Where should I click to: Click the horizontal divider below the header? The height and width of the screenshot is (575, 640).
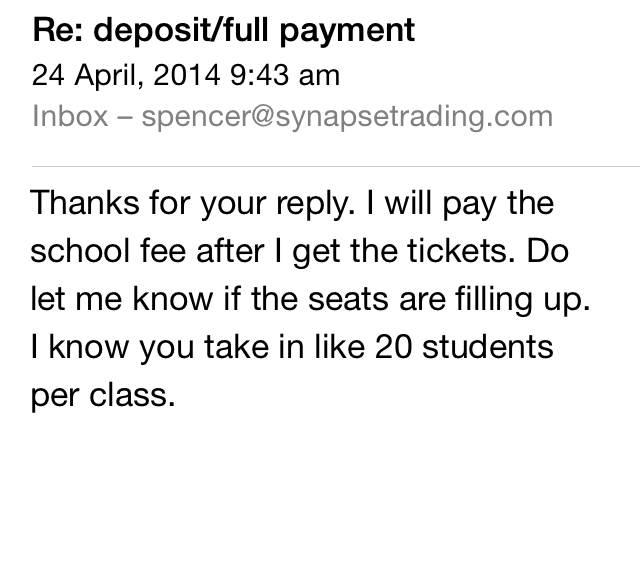(x=336, y=164)
